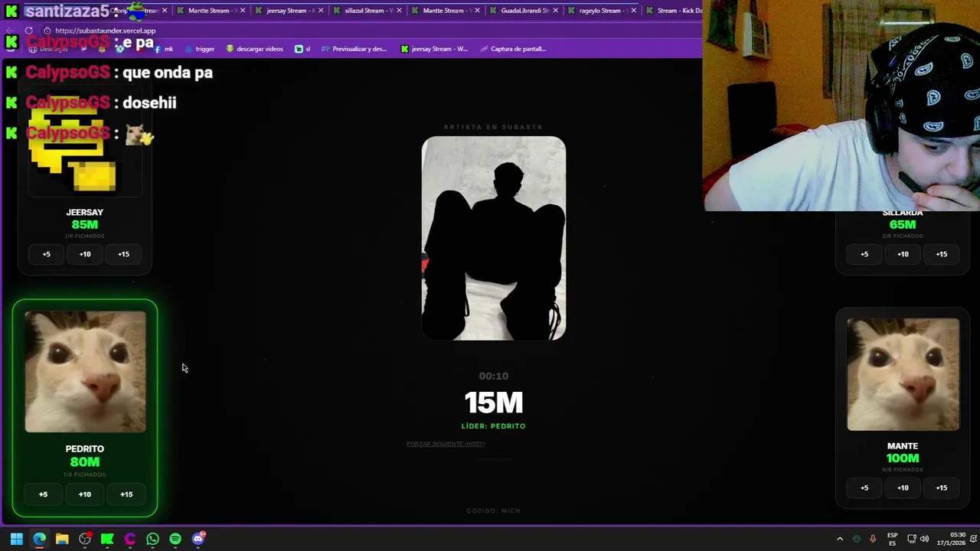Click the Forzar Siguiente (Host) link

446,444
